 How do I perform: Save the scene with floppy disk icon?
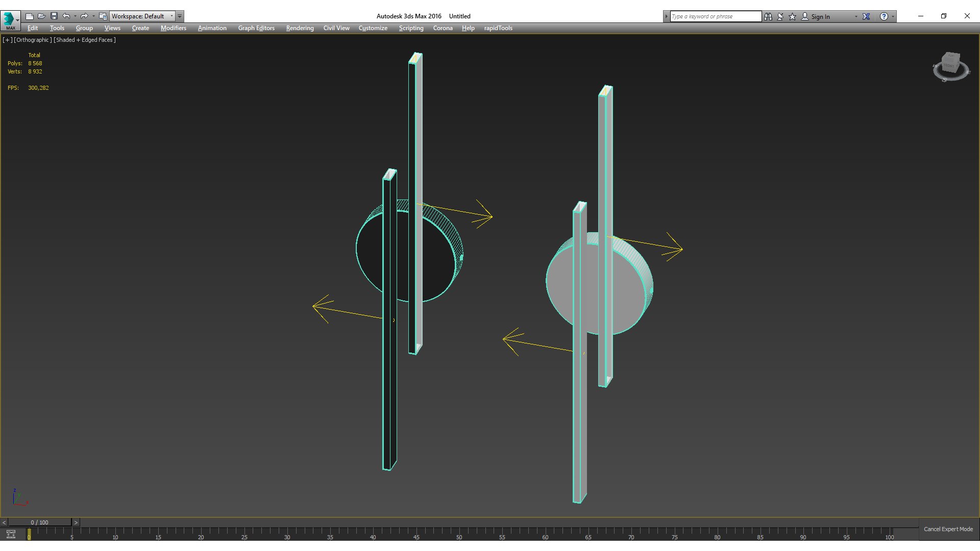click(x=54, y=16)
